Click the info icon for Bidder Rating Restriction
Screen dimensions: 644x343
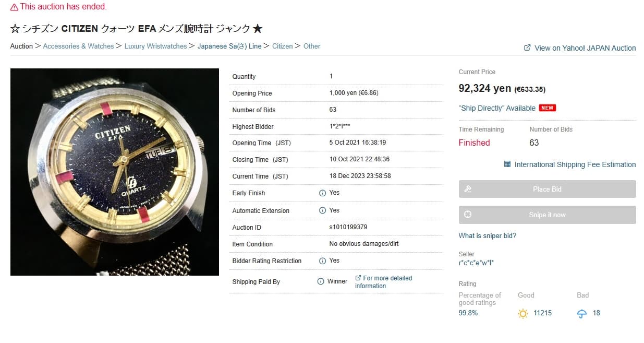pyautogui.click(x=322, y=261)
